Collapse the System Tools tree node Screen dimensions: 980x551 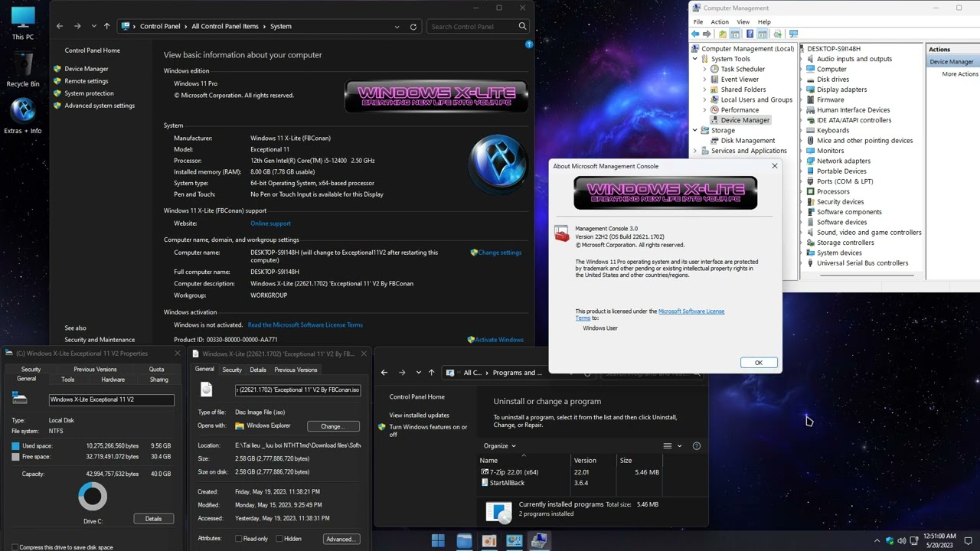(695, 59)
